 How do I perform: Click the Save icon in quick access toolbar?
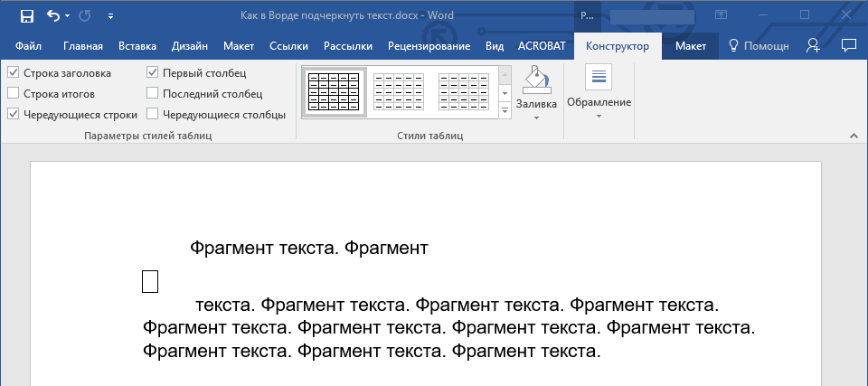[x=26, y=15]
